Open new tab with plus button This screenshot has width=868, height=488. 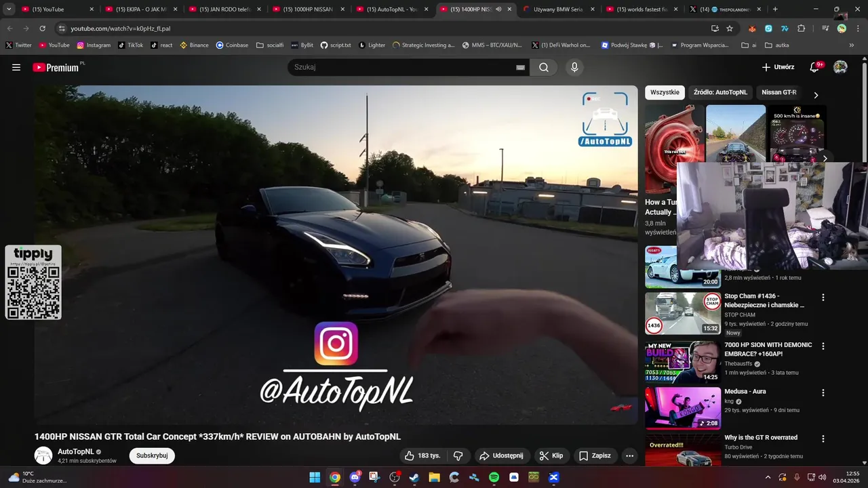(775, 9)
